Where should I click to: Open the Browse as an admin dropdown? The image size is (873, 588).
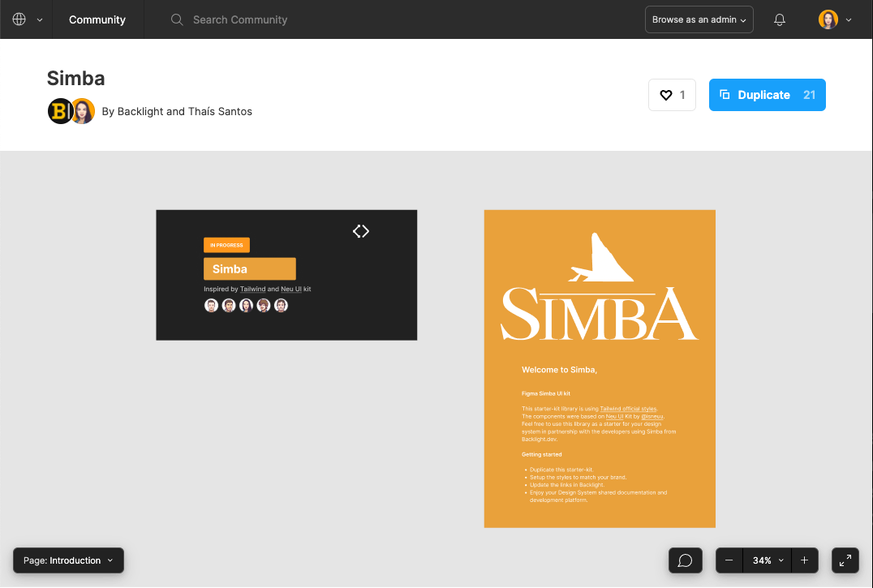tap(699, 19)
